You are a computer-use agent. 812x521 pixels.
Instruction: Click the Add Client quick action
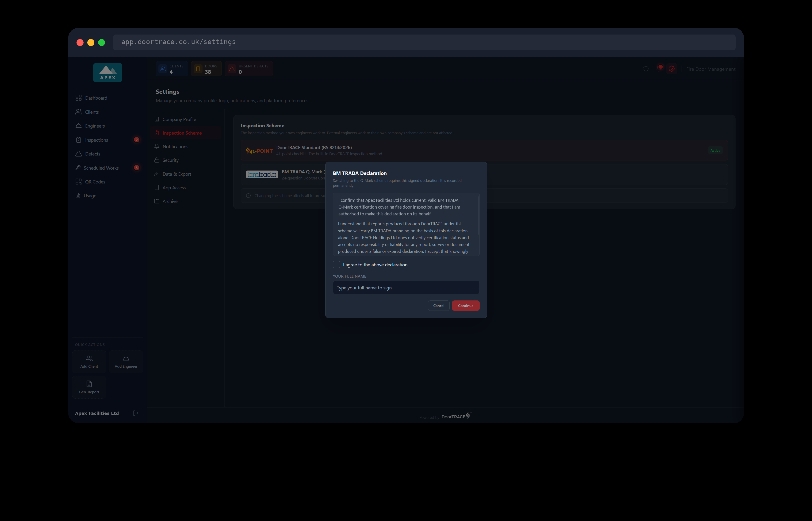tap(89, 362)
